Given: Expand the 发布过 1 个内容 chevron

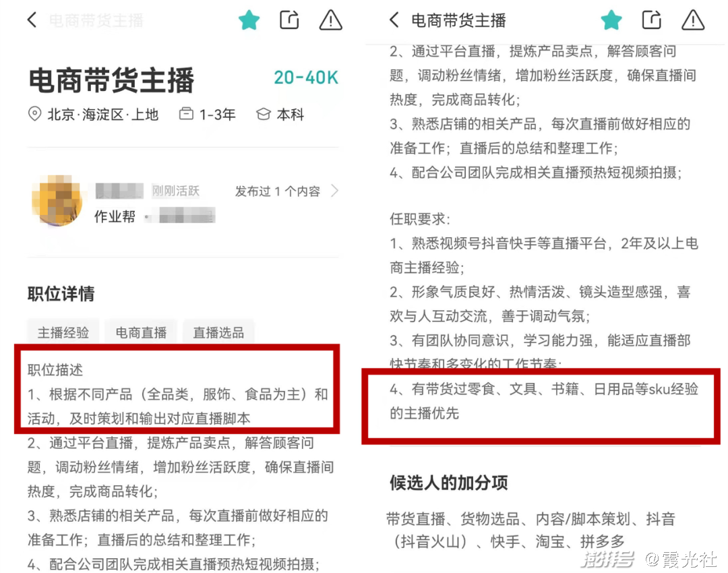Looking at the screenshot, I should click(x=334, y=191).
